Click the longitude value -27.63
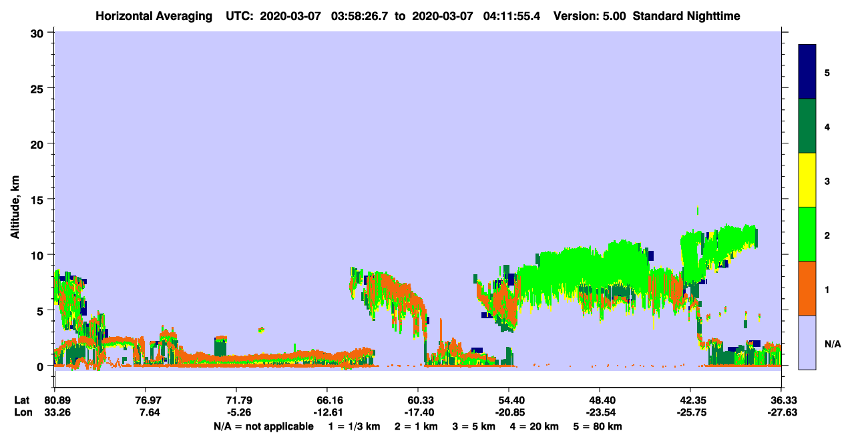 (782, 413)
